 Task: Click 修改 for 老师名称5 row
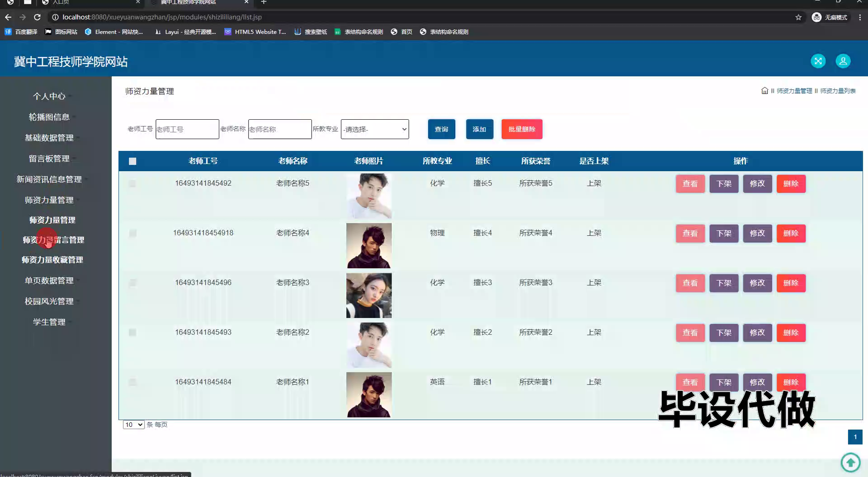(757, 184)
